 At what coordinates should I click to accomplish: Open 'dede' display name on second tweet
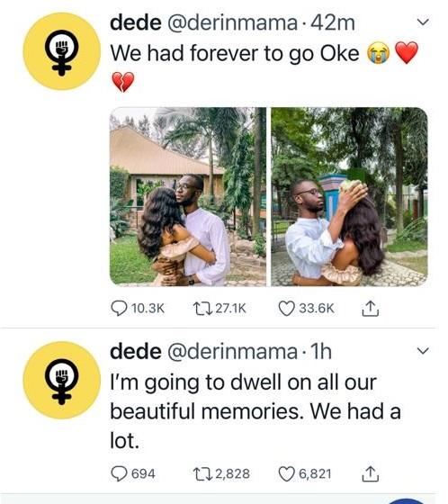[136, 351]
